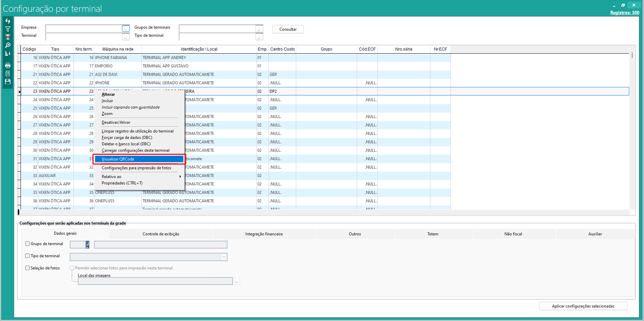This screenshot has height=321, width=644.
Task: Click the Consultar button
Action: [288, 29]
